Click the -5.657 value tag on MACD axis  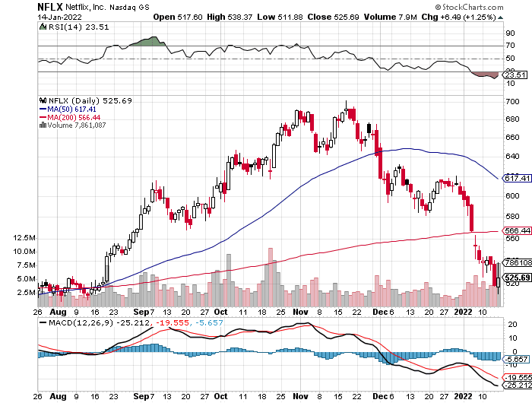517,359
